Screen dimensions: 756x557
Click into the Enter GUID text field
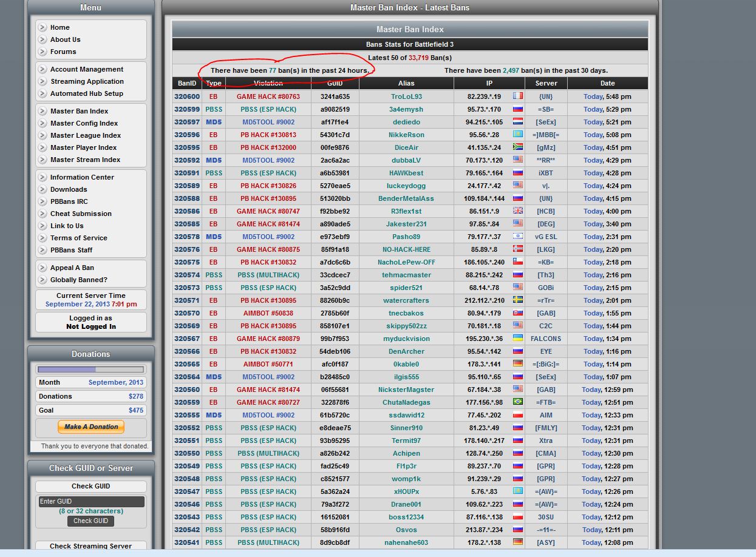point(91,501)
